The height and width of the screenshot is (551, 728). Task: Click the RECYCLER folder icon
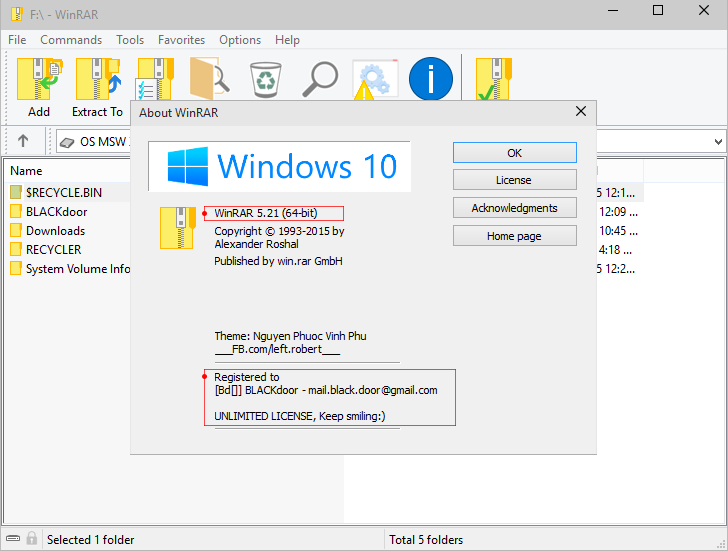(x=16, y=249)
